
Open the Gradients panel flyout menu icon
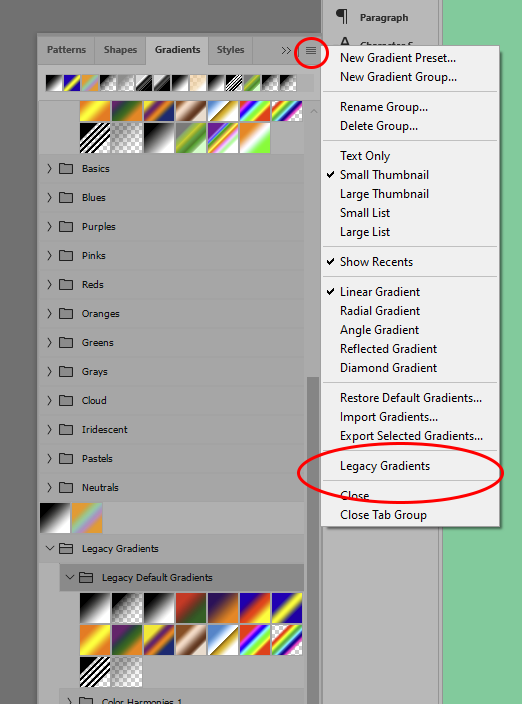pos(311,50)
